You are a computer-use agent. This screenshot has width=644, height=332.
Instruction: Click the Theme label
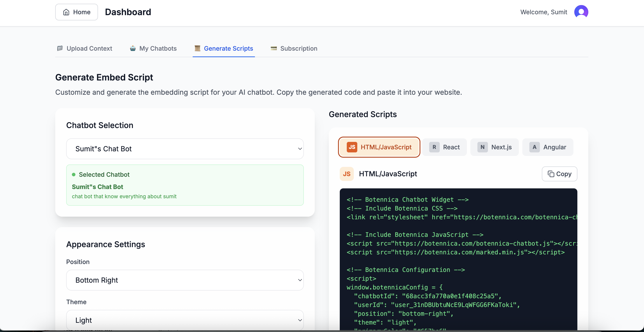[x=76, y=302]
